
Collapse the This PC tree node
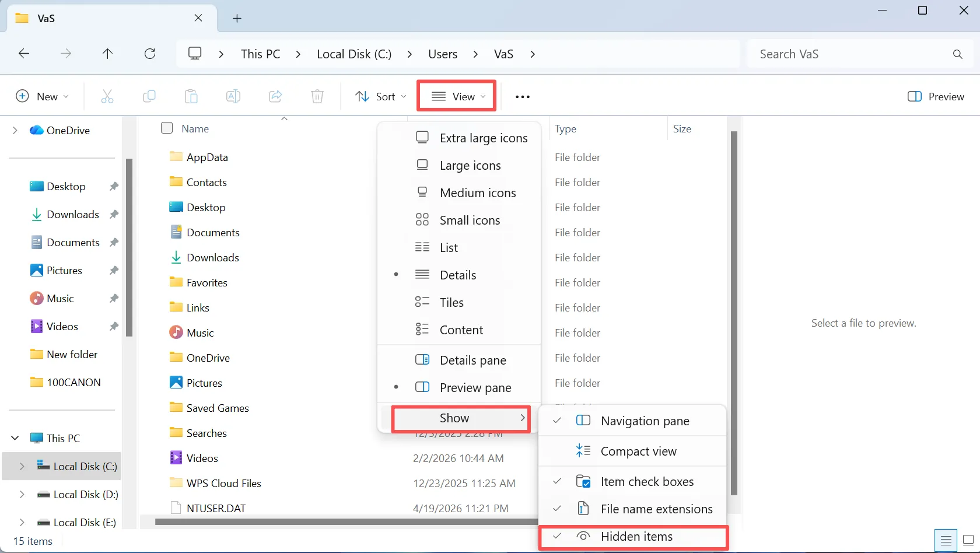[15, 438]
